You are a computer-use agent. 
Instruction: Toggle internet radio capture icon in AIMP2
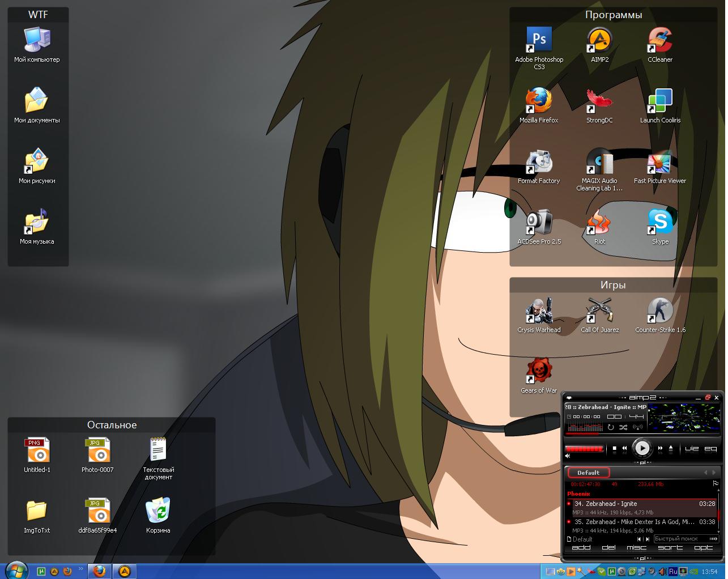[638, 427]
